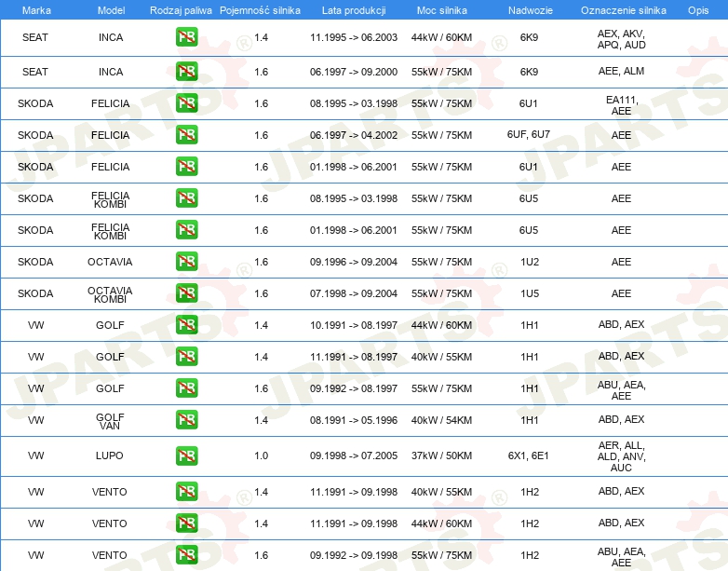Image resolution: width=728 pixels, height=571 pixels.
Task: Select the engine capacity 1.0
Action: pos(262,455)
